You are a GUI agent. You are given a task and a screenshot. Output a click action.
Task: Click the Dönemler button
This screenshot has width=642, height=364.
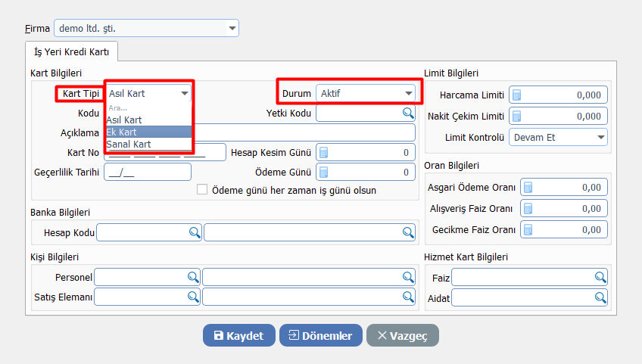320,336
